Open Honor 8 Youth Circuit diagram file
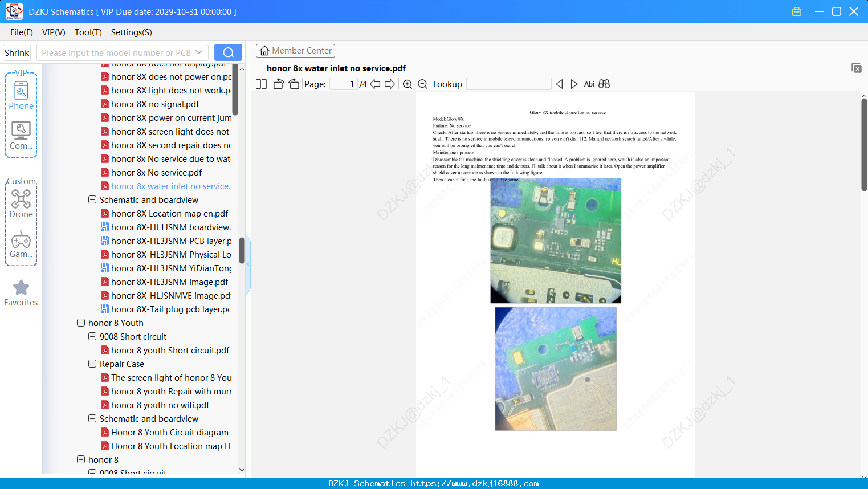 coord(165,433)
